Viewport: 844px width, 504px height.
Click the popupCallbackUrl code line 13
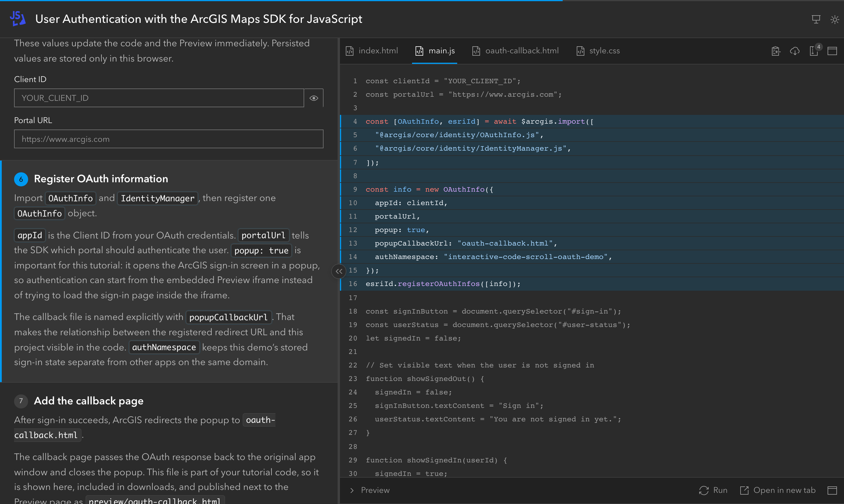(466, 243)
